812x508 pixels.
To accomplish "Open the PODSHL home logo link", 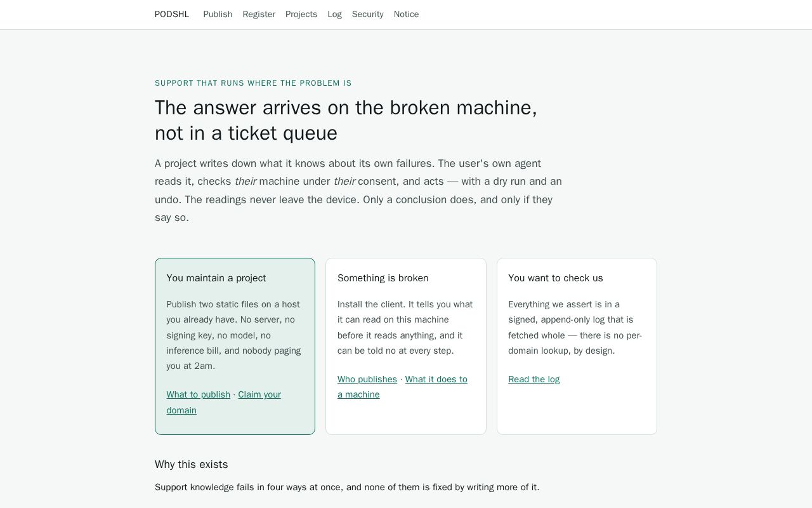I will 172,14.
